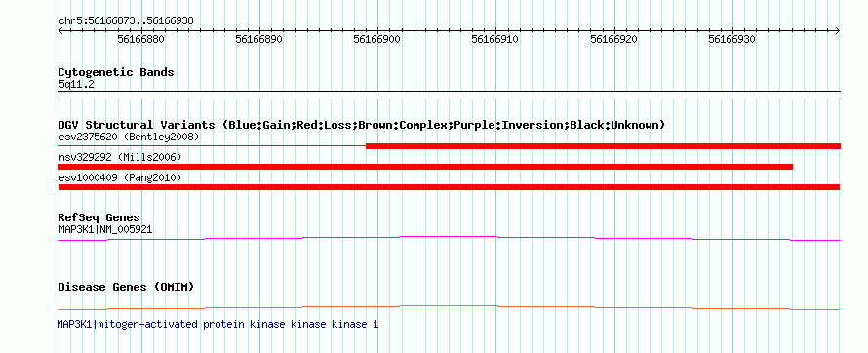868x353 pixels.
Task: Click ruler position 56166900
Action: point(377,39)
